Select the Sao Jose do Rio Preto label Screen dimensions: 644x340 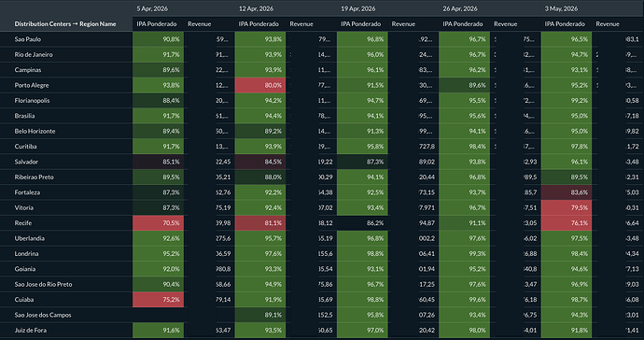click(x=43, y=284)
